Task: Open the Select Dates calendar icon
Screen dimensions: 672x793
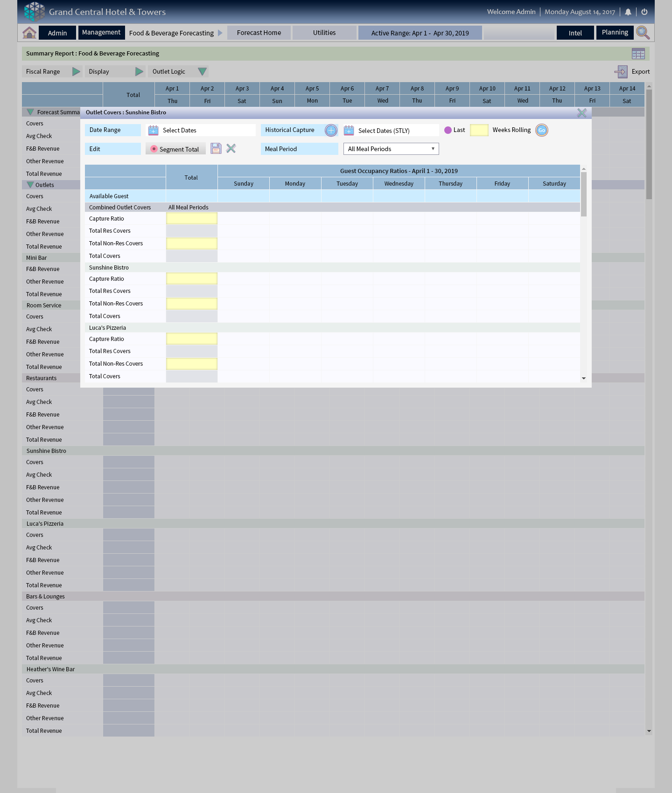Action: (153, 131)
